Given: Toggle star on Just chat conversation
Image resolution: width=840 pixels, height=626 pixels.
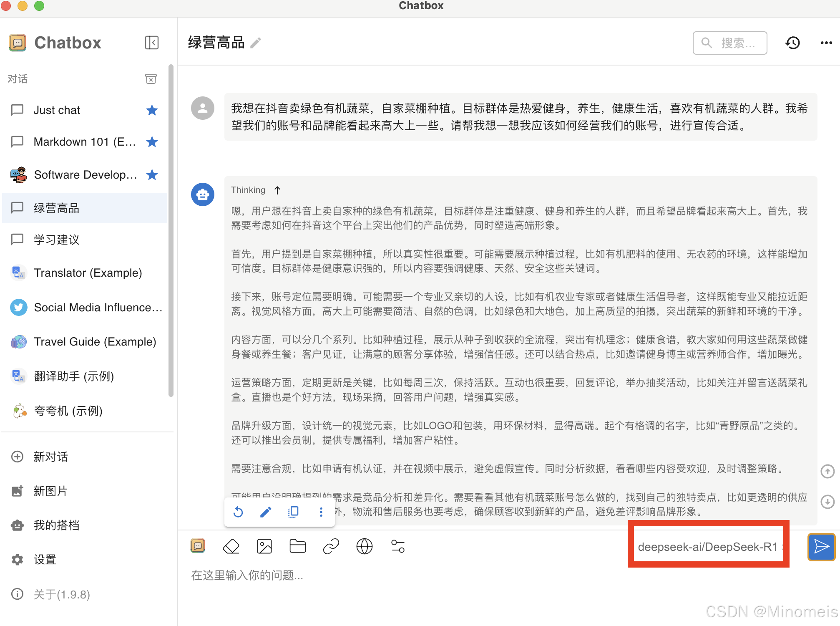Looking at the screenshot, I should pos(152,110).
